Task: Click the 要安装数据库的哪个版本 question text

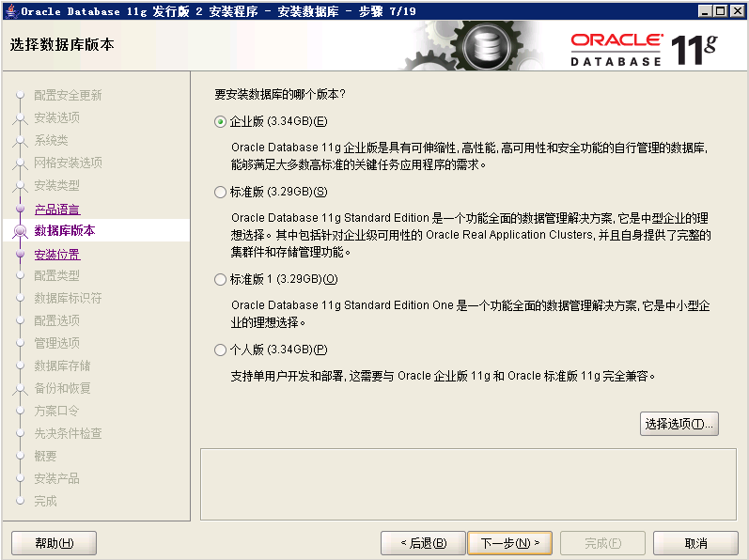Action: click(x=279, y=95)
